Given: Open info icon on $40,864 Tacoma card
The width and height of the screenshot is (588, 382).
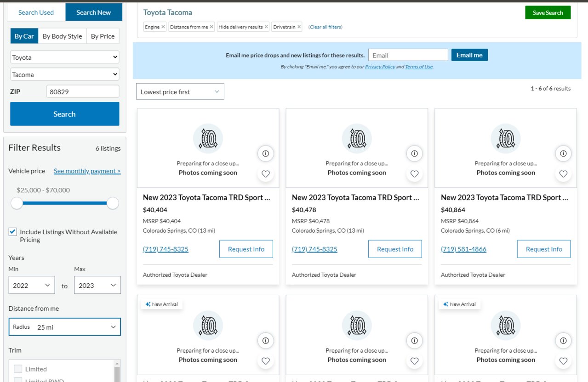Looking at the screenshot, I should 563,153.
